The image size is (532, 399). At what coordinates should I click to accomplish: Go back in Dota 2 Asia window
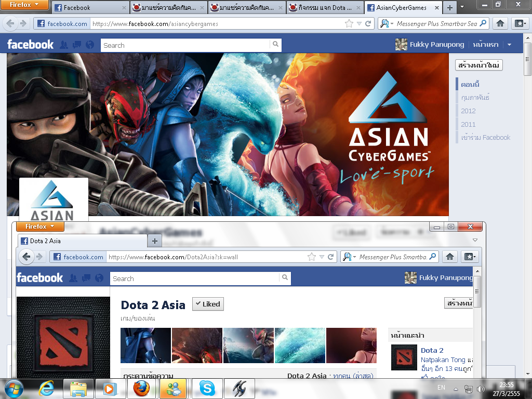coord(26,257)
